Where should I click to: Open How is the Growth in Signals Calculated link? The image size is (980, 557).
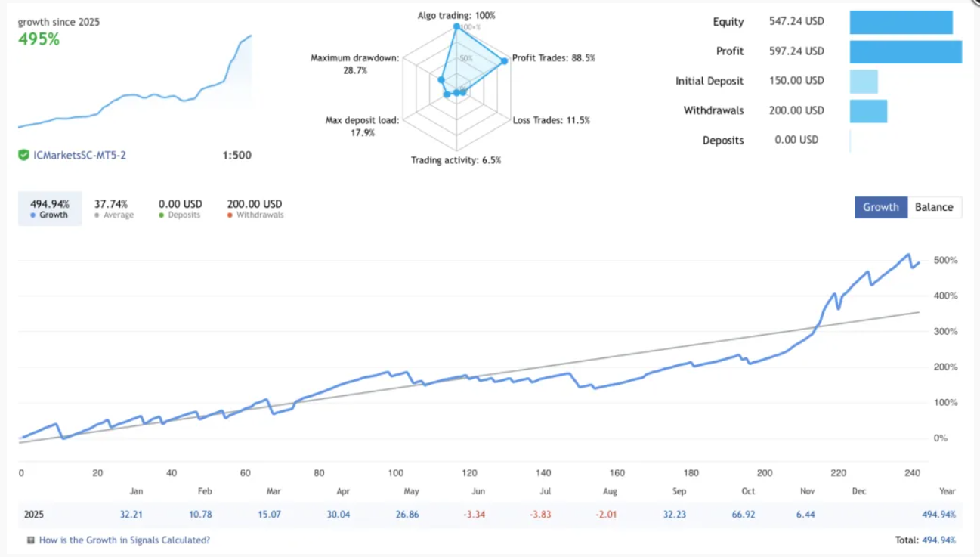tap(125, 540)
